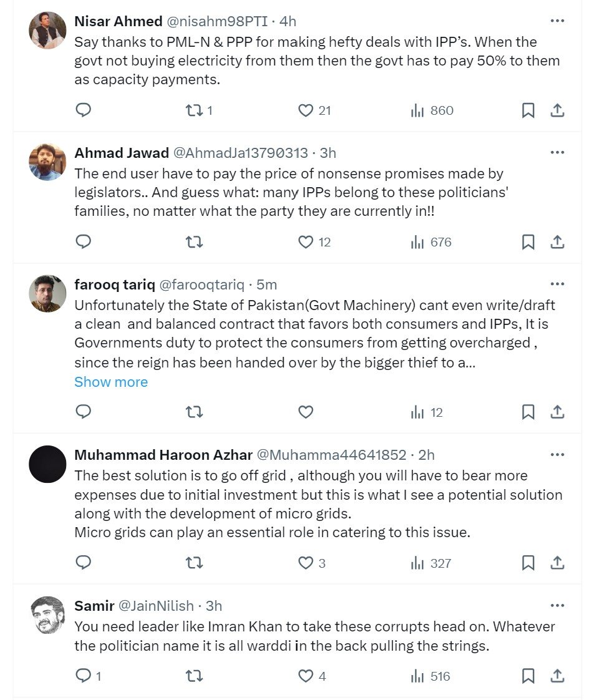Bookmark Ahmad Jawad's tweet
This screenshot has width=591, height=700.
click(528, 242)
